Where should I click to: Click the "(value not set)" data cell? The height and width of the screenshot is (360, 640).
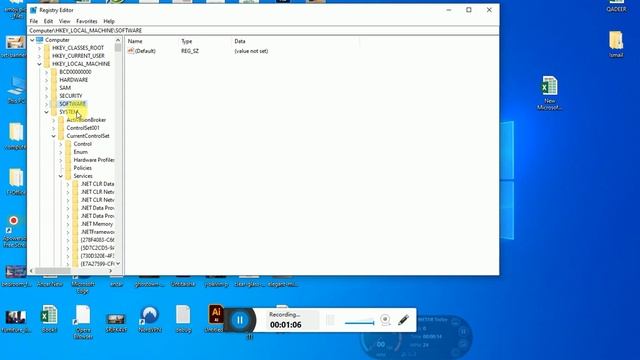(x=251, y=51)
